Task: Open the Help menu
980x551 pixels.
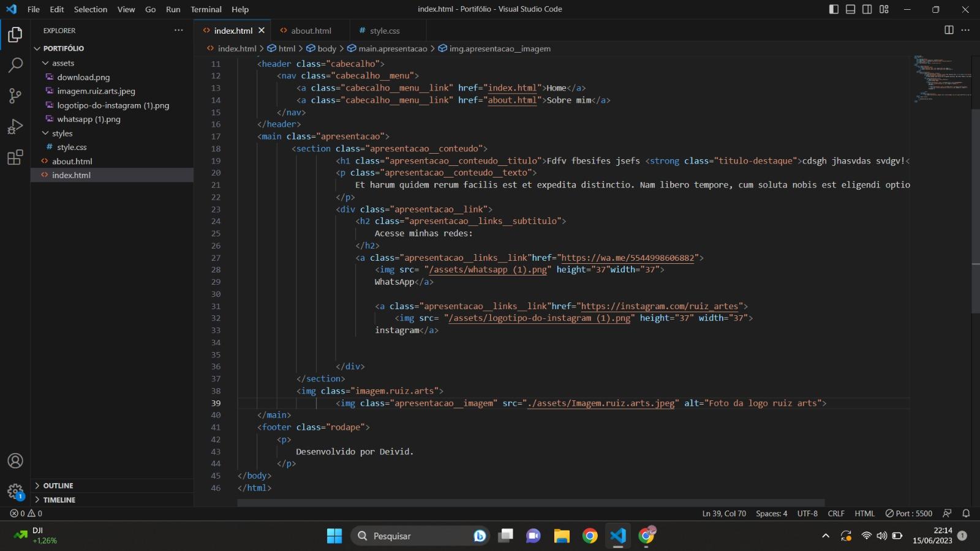Action: coord(240,9)
